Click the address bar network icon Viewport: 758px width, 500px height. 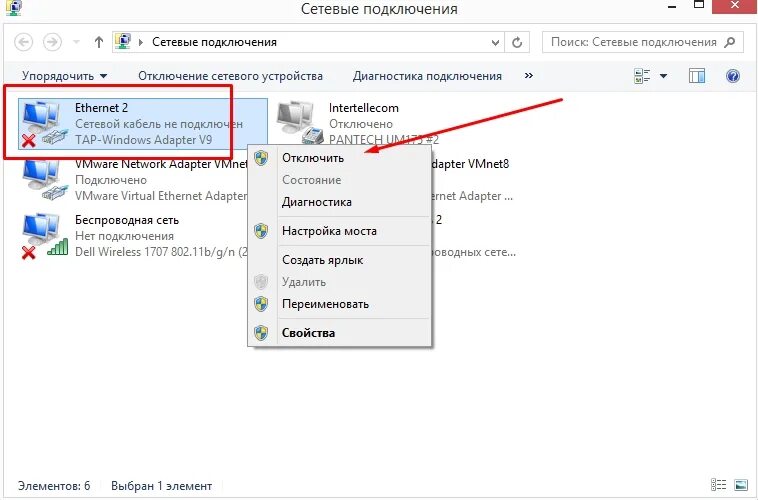pyautogui.click(x=123, y=42)
